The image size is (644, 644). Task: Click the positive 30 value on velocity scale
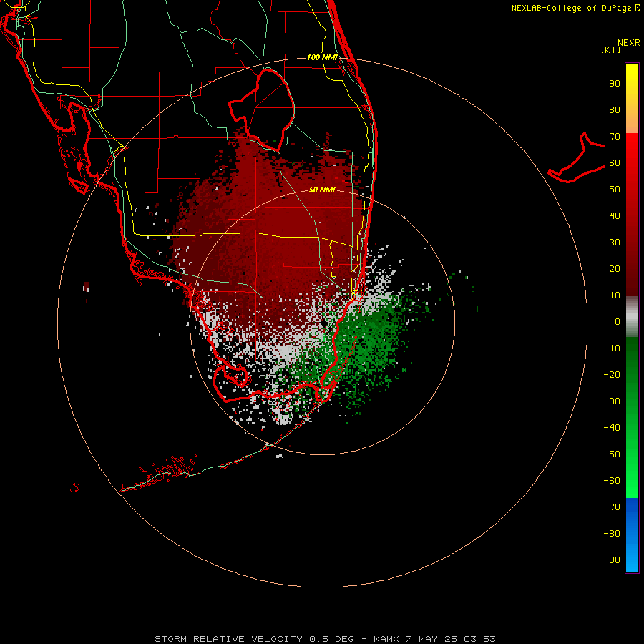615,243
